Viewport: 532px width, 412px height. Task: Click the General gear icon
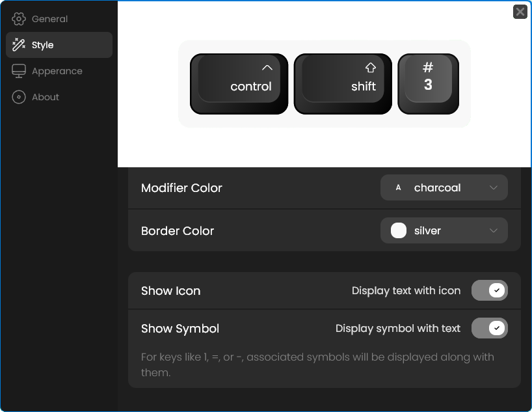(x=19, y=19)
